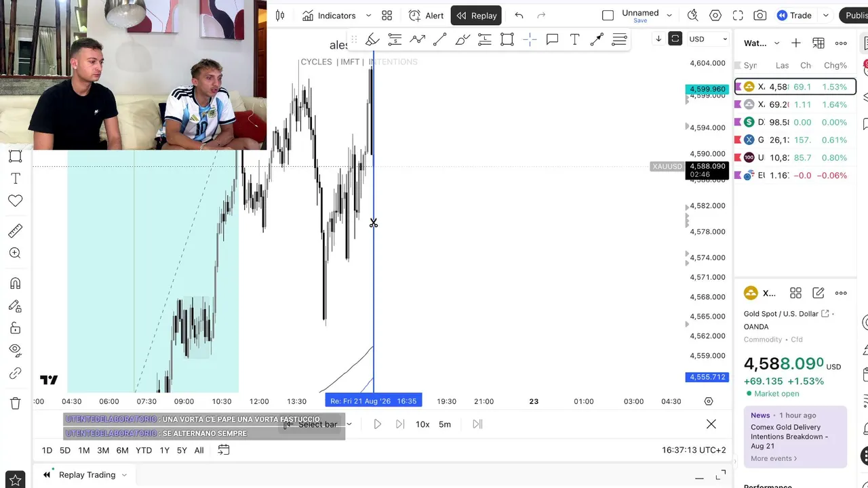Enter fullscreen mode
This screenshot has width=868, height=488.
click(738, 16)
